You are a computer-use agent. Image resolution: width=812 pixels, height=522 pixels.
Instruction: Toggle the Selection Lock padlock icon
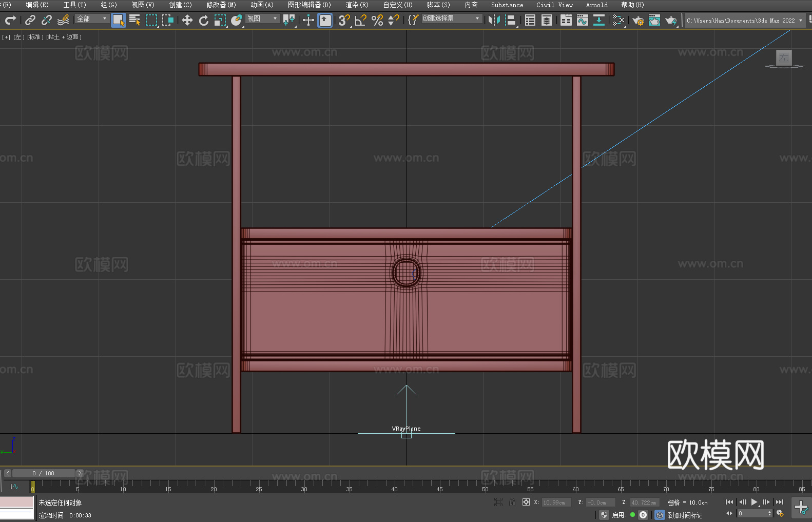(x=512, y=502)
